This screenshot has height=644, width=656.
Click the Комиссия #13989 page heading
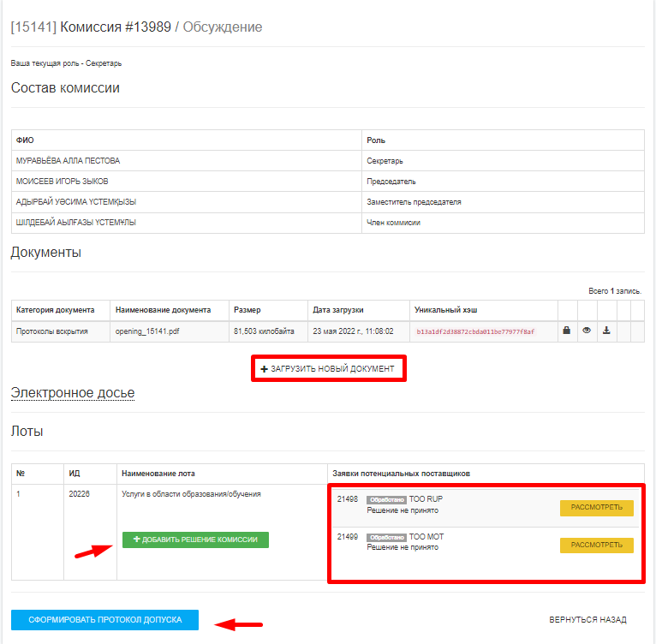coord(116,27)
